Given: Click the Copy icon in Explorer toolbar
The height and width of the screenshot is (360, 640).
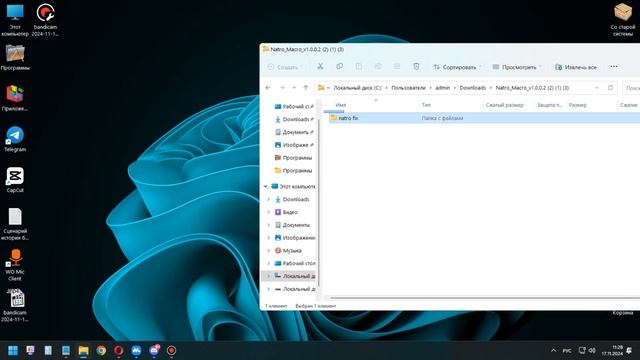Looking at the screenshot, I should (x=339, y=67).
